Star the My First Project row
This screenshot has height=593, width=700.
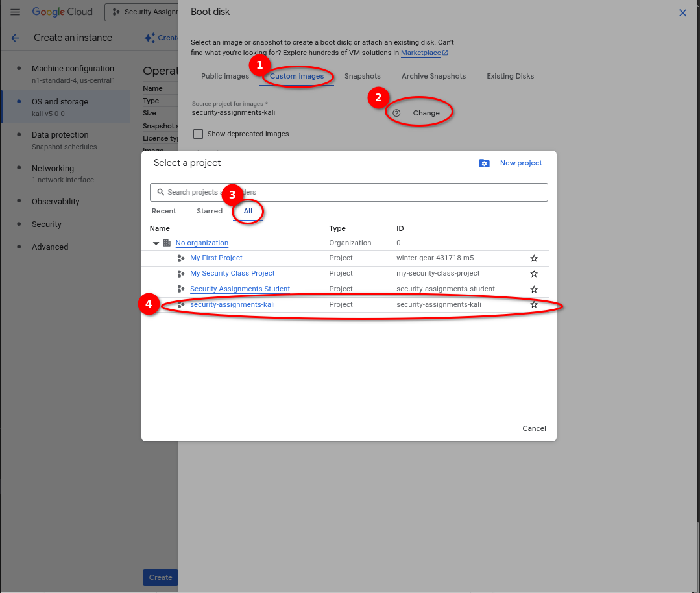(x=534, y=258)
